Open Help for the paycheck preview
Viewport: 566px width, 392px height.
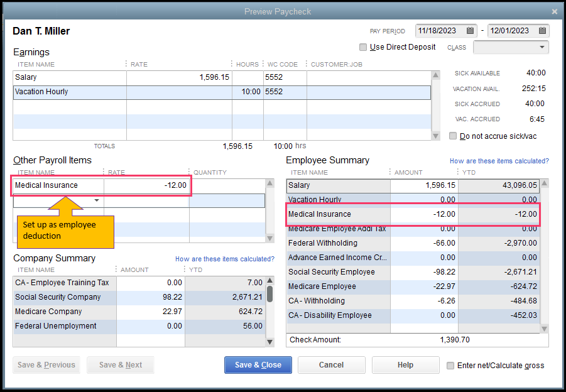(405, 365)
